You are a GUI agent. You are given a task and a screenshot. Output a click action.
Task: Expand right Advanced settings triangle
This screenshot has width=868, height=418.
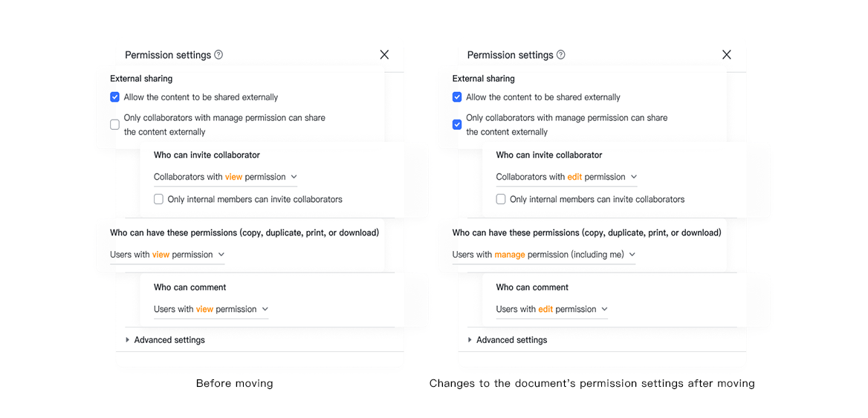[x=470, y=340]
